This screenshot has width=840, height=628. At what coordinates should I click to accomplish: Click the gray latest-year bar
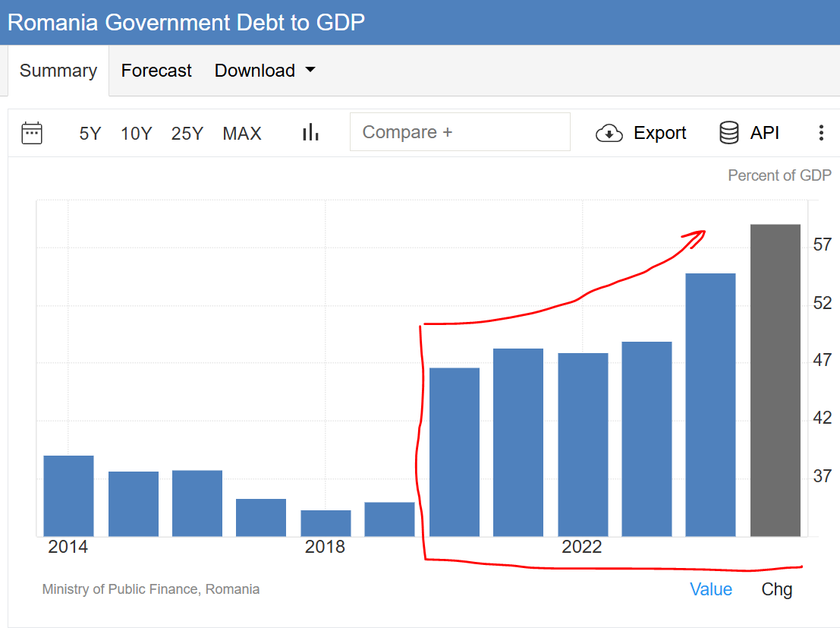coord(776,380)
